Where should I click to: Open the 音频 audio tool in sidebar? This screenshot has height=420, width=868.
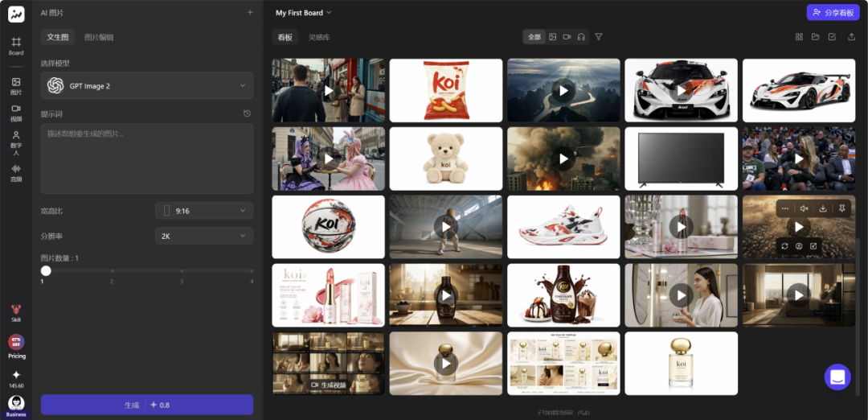pyautogui.click(x=16, y=173)
